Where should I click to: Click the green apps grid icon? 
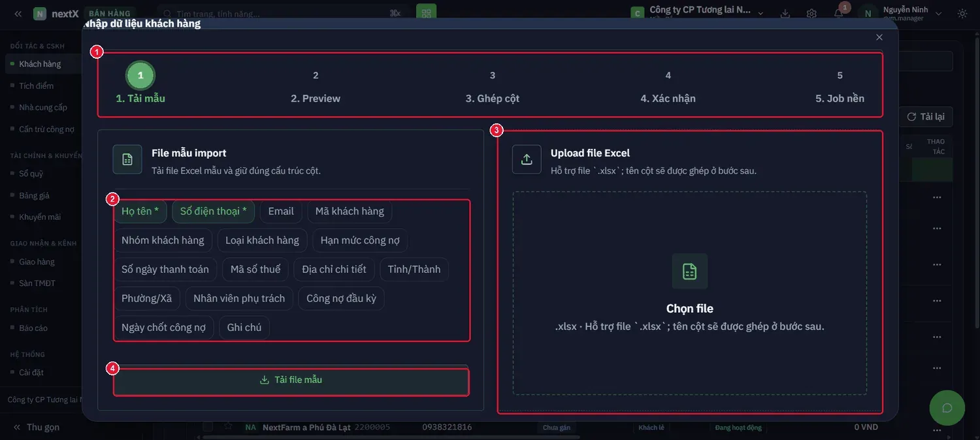pyautogui.click(x=427, y=13)
